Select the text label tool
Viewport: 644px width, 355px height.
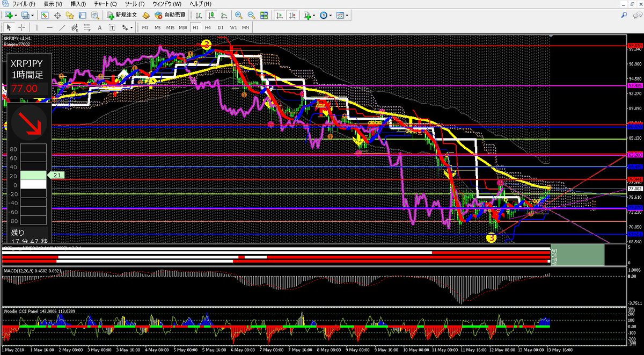pos(112,27)
